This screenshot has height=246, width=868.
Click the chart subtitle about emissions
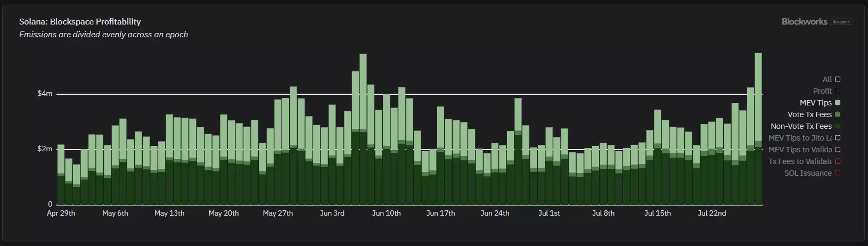point(103,35)
